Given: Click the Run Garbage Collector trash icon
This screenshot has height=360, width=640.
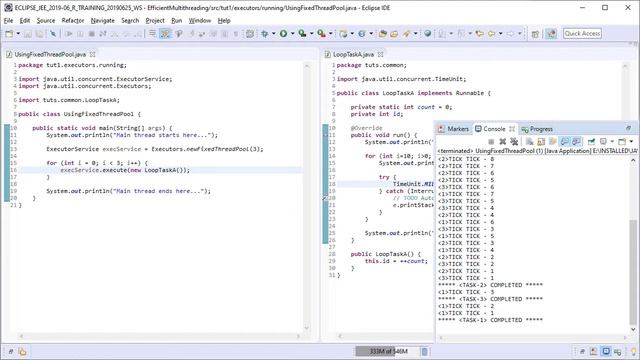Looking at the screenshot, I should (424, 351).
